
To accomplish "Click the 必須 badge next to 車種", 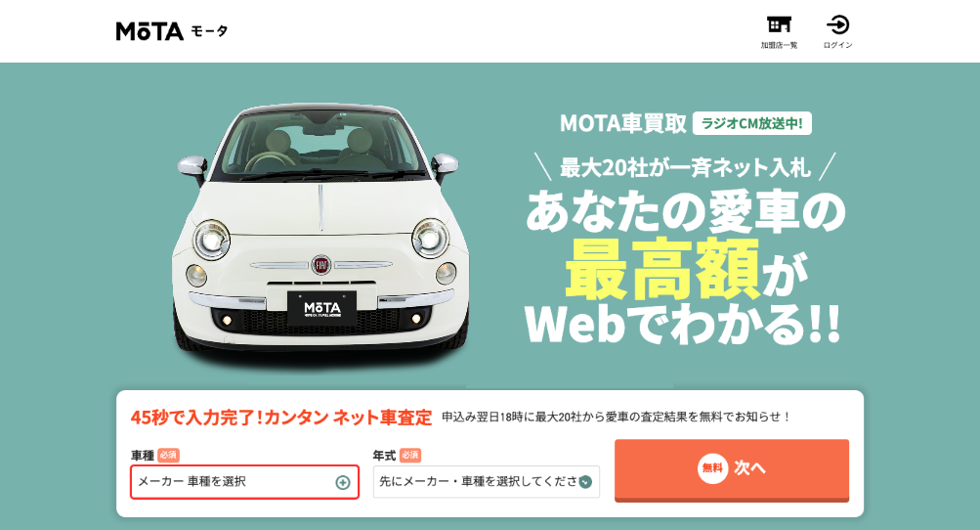I will point(168,455).
